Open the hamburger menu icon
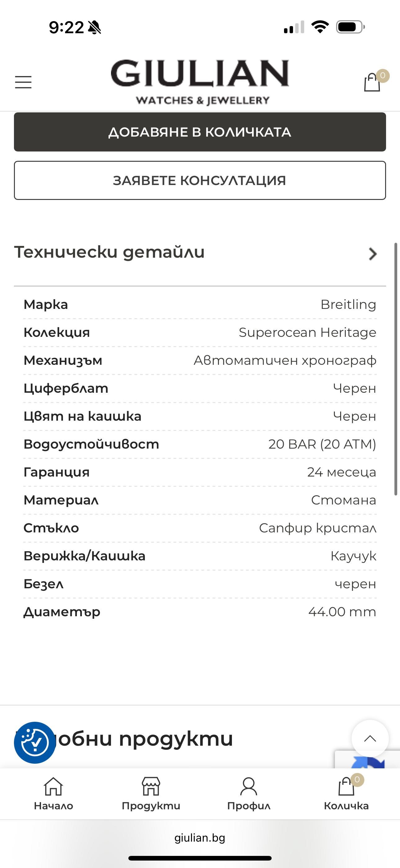400x868 pixels. point(23,82)
